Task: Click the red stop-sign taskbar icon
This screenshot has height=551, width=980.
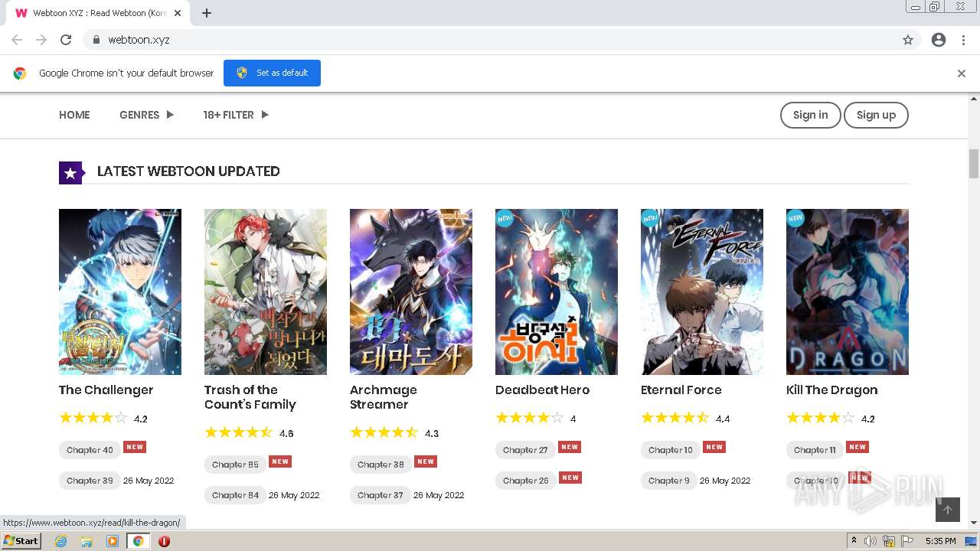Action: (x=164, y=541)
